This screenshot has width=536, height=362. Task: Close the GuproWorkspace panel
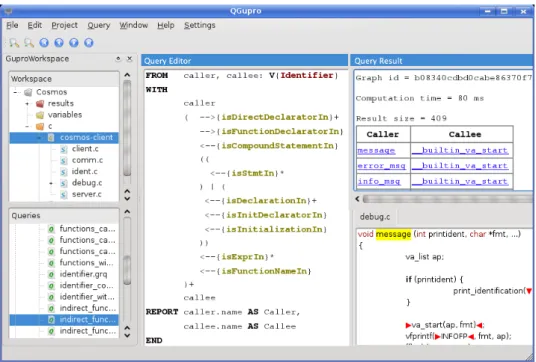(x=130, y=59)
